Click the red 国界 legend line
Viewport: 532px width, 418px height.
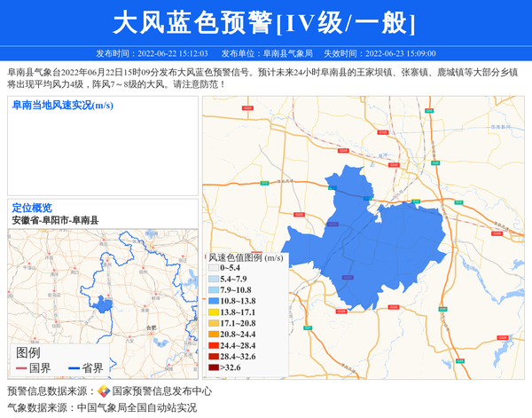pos(20,368)
